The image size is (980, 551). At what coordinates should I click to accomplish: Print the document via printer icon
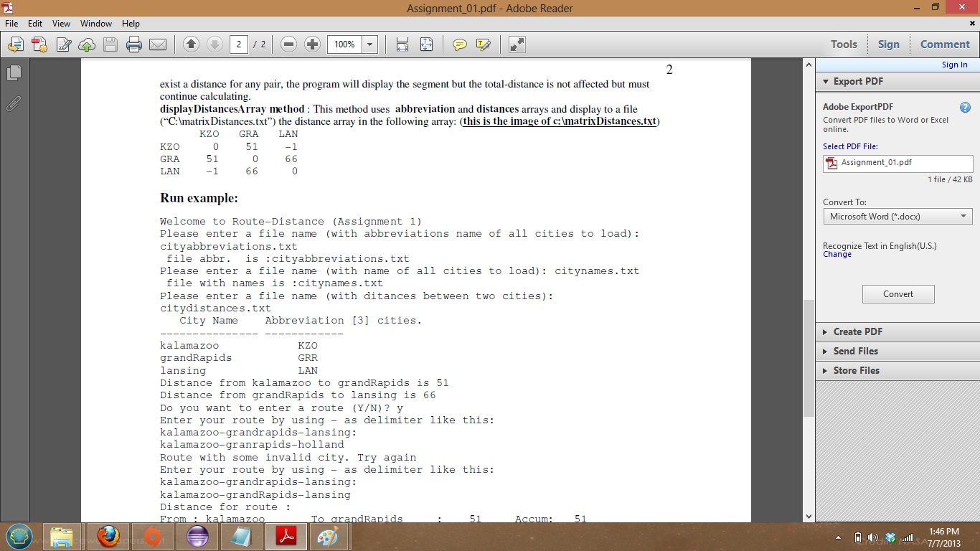(x=134, y=44)
